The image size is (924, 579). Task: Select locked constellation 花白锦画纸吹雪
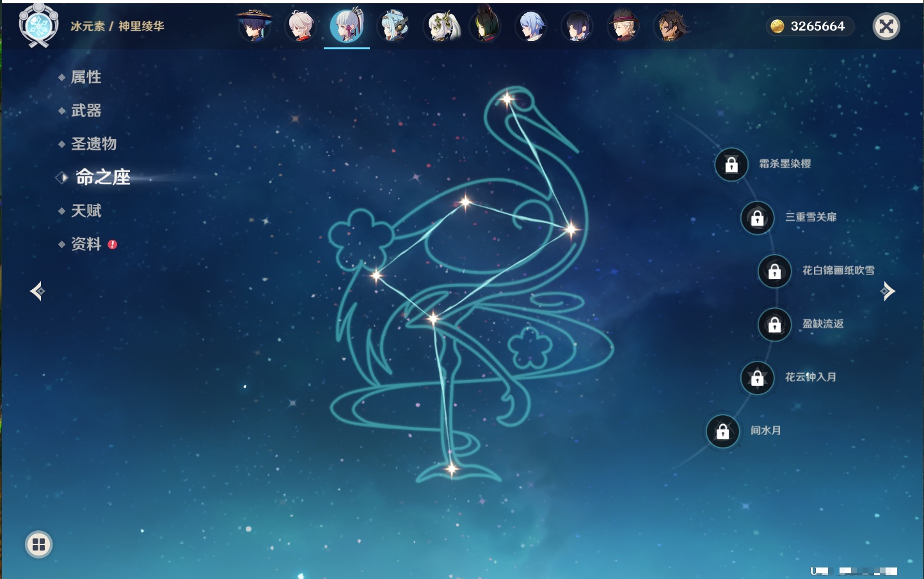coord(774,271)
